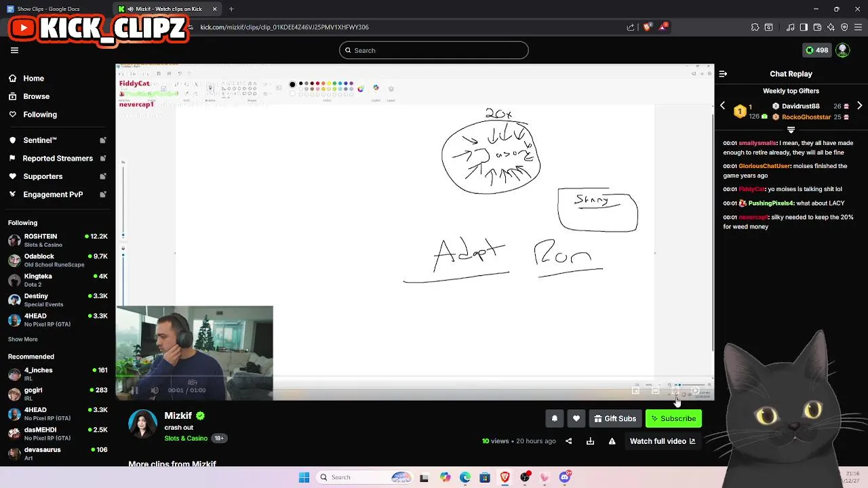This screenshot has width=868, height=488.
Task: Open the Brave Wallet icon
Action: coord(817,27)
